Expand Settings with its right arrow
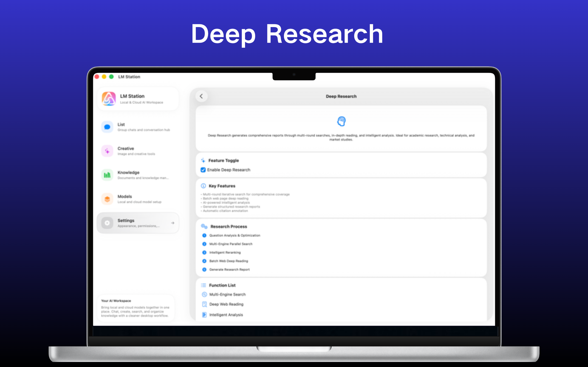The height and width of the screenshot is (367, 588). (172, 223)
